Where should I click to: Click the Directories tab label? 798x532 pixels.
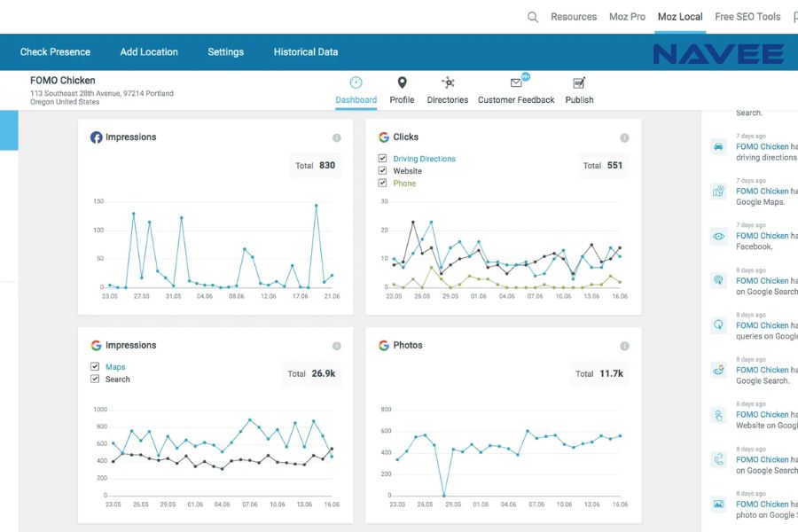(448, 100)
